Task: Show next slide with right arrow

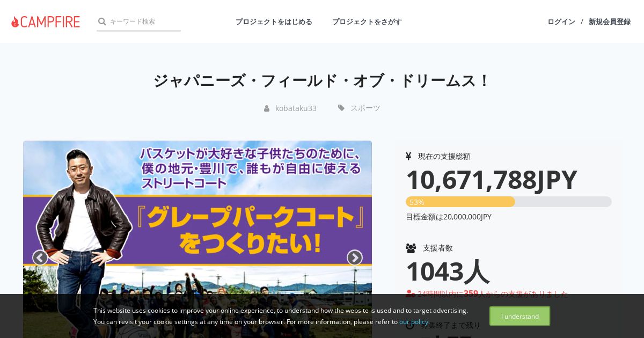Action: pyautogui.click(x=355, y=258)
